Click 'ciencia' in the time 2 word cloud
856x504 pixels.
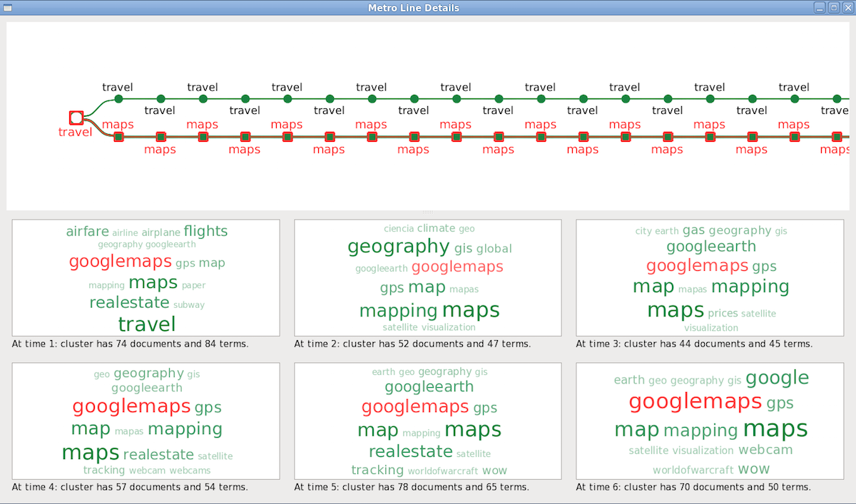(398, 229)
